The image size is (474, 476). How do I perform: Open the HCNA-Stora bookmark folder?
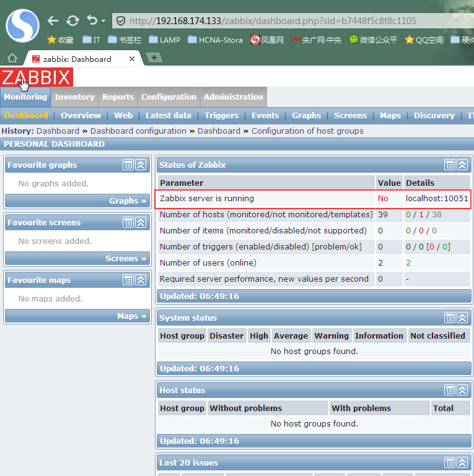(x=215, y=40)
